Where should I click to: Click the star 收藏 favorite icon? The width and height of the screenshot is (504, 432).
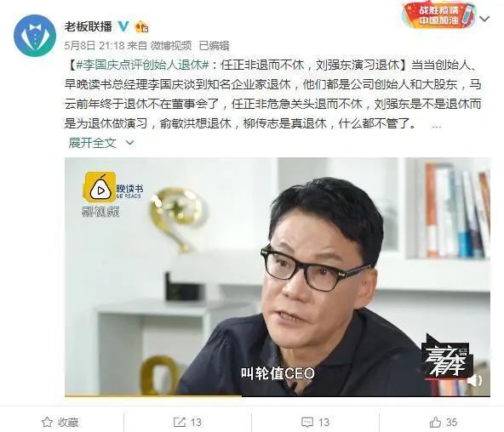coord(47,422)
